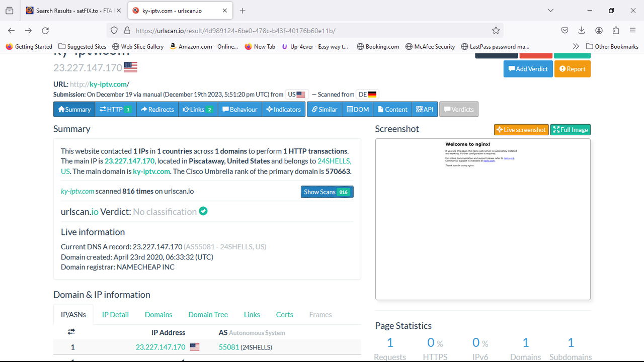
Task: Open the Booking.com bookmark
Action: point(378,46)
